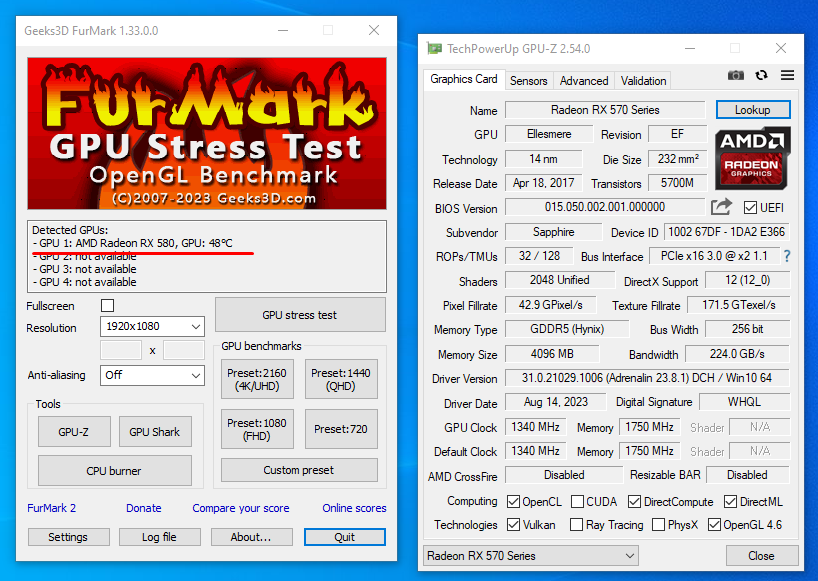Click the AMD Radeon Graphics logo
Viewport: 818px width, 581px height.
[752, 158]
